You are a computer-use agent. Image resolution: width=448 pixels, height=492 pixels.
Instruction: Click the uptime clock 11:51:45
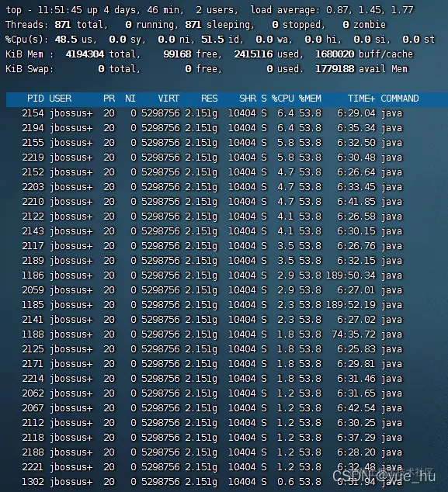click(x=60, y=10)
